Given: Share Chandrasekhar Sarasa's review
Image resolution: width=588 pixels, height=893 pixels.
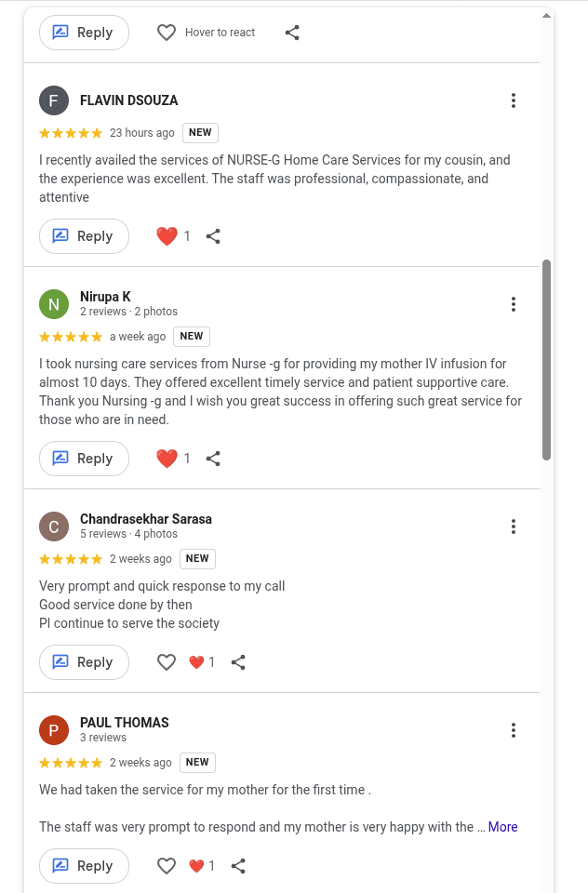Looking at the screenshot, I should click(238, 662).
